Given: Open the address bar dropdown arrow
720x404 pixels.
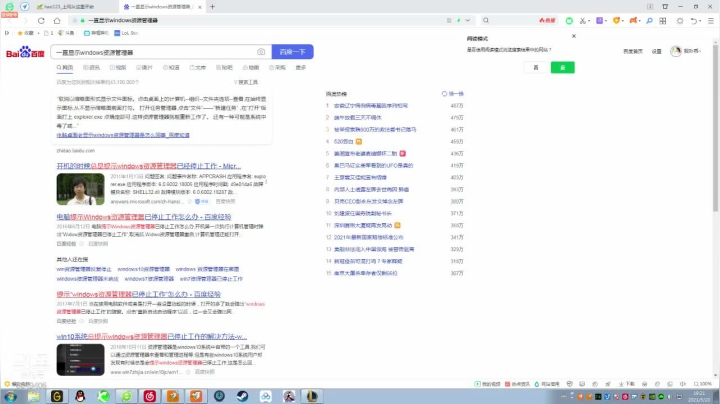Looking at the screenshot, I should tap(467, 21).
